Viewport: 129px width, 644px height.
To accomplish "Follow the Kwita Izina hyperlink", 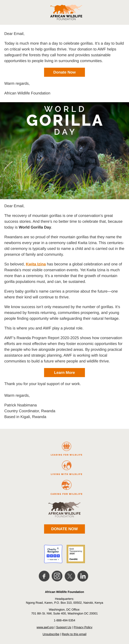I will tap(36, 264).
